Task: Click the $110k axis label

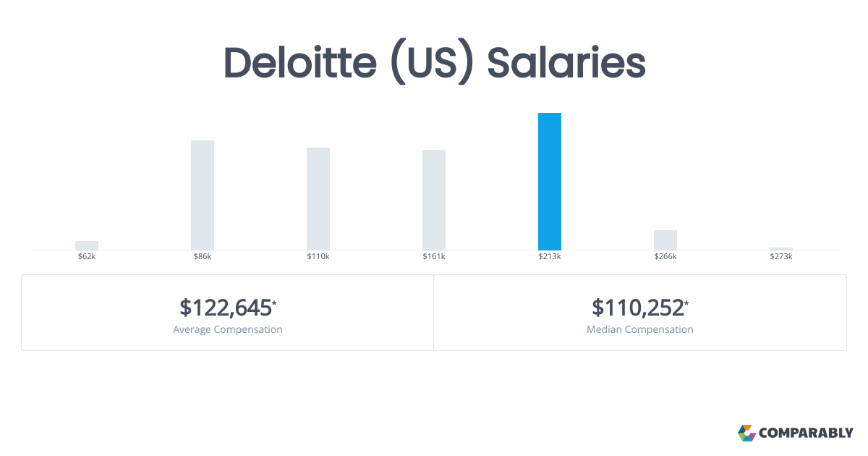Action: (x=318, y=257)
